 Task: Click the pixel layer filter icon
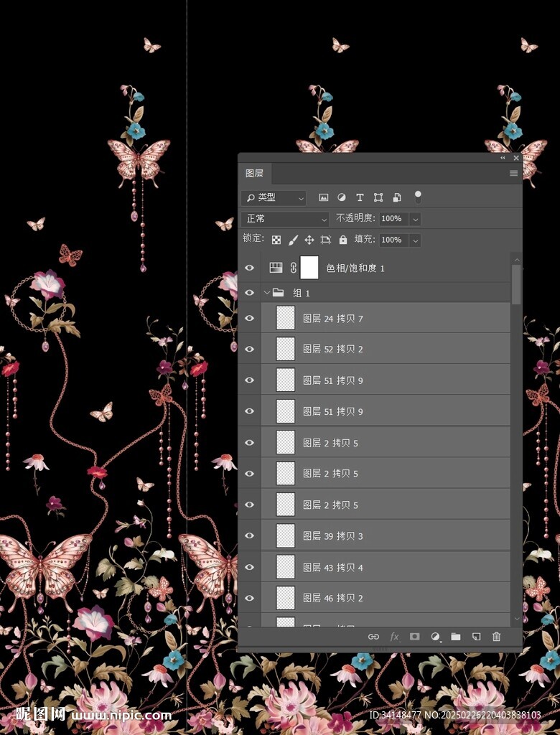pos(324,197)
